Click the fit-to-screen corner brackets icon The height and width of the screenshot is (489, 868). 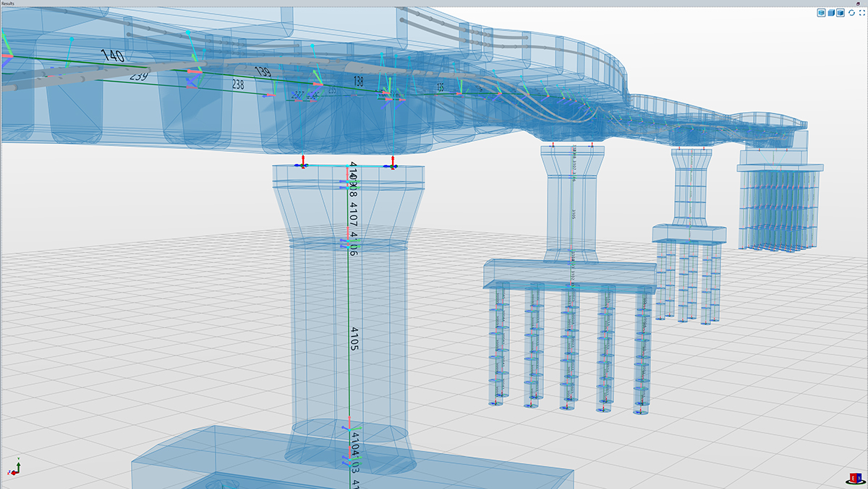coord(861,12)
